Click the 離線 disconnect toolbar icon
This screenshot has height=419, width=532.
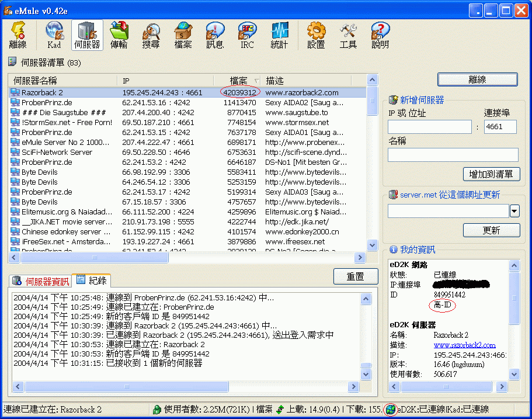[x=18, y=35]
